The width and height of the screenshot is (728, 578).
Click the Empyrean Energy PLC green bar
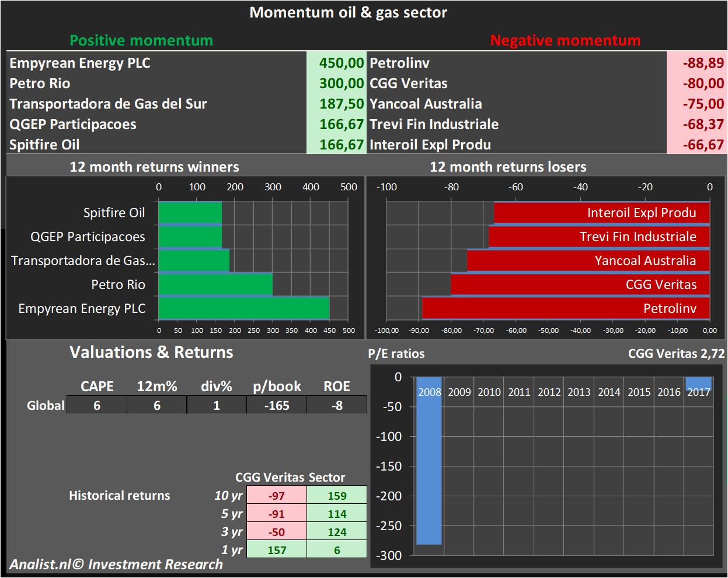243,308
